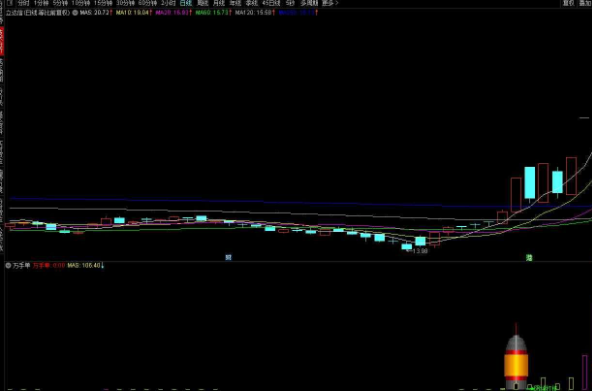592x392 pixels.
Task: Open MA indicator settings circle icon
Action: pos(75,13)
